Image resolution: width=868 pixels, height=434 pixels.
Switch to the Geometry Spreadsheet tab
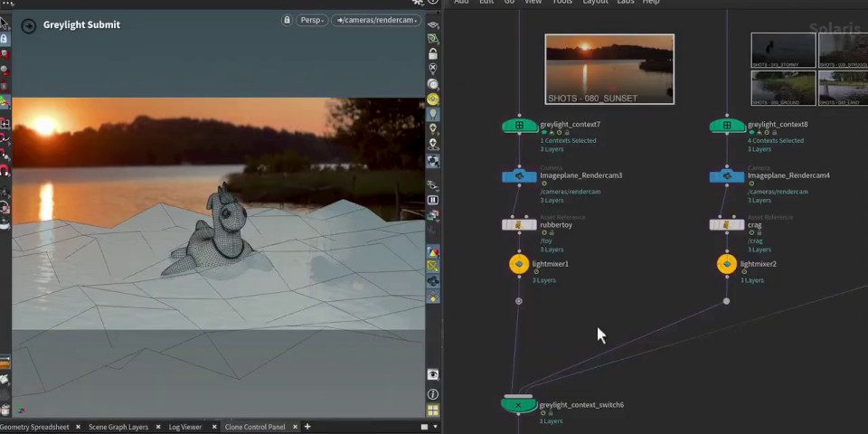coord(34,427)
